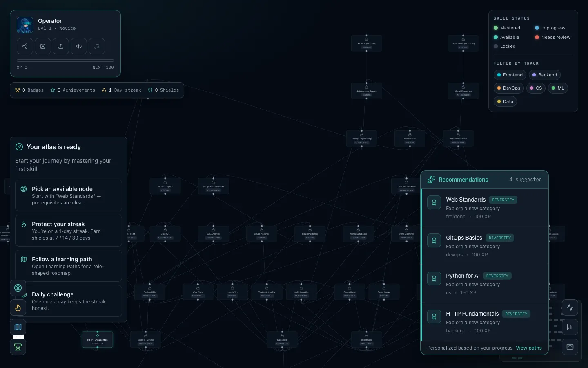
Task: Click the Recommendations sparkle icon
Action: point(431,180)
